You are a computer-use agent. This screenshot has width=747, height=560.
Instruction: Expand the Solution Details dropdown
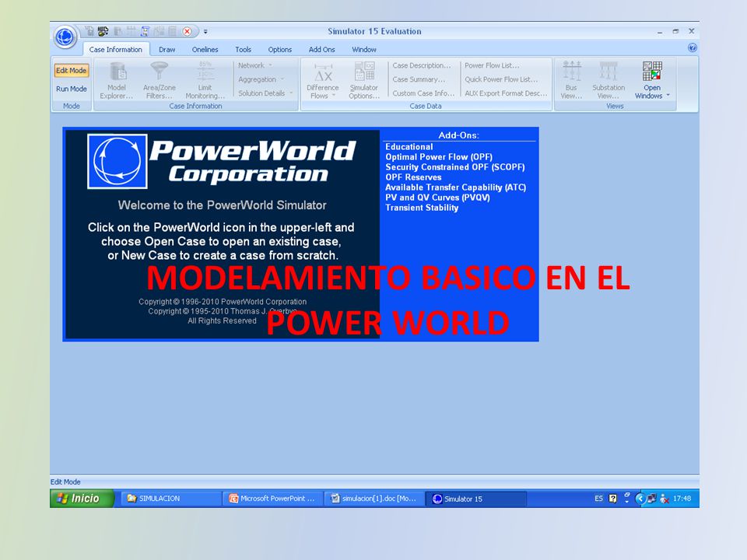[x=265, y=93]
